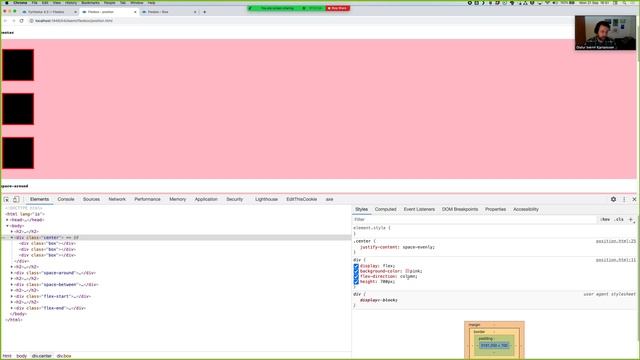Uncheck the flex-direction: column declaration
The image size is (640, 360).
click(x=356, y=276)
